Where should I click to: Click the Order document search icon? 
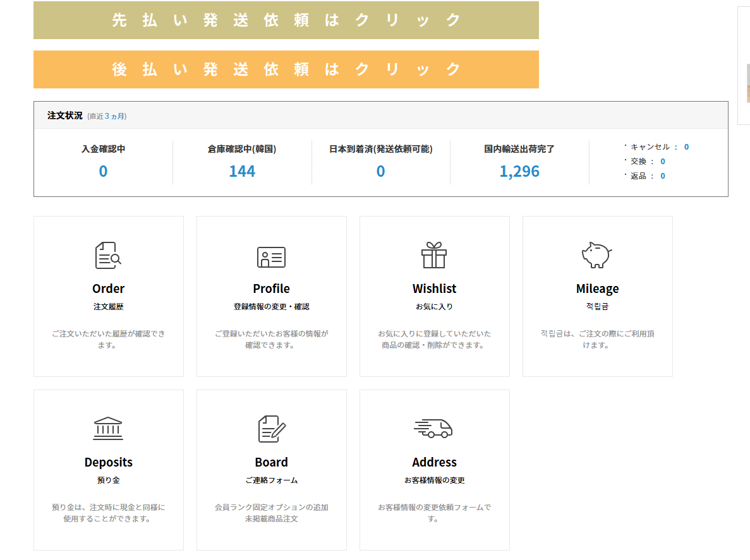[x=108, y=256]
